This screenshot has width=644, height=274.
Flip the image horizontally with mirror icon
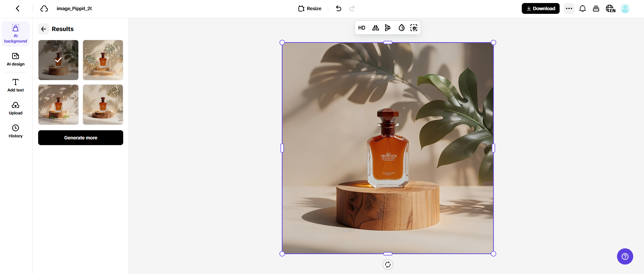point(375,28)
